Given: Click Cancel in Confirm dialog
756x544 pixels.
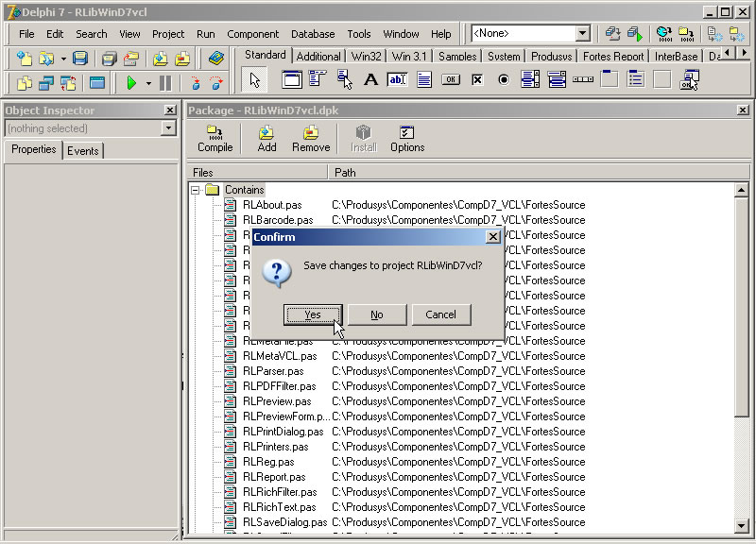Looking at the screenshot, I should click(440, 314).
